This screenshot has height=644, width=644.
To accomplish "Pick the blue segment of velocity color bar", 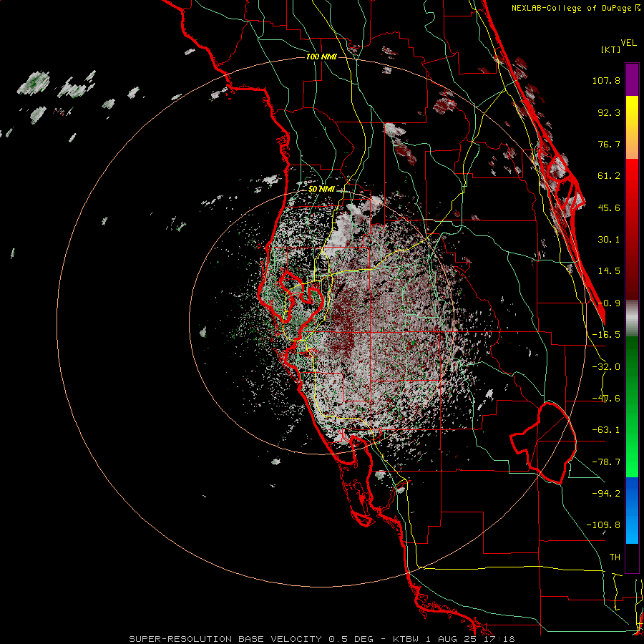I will 632,510.
